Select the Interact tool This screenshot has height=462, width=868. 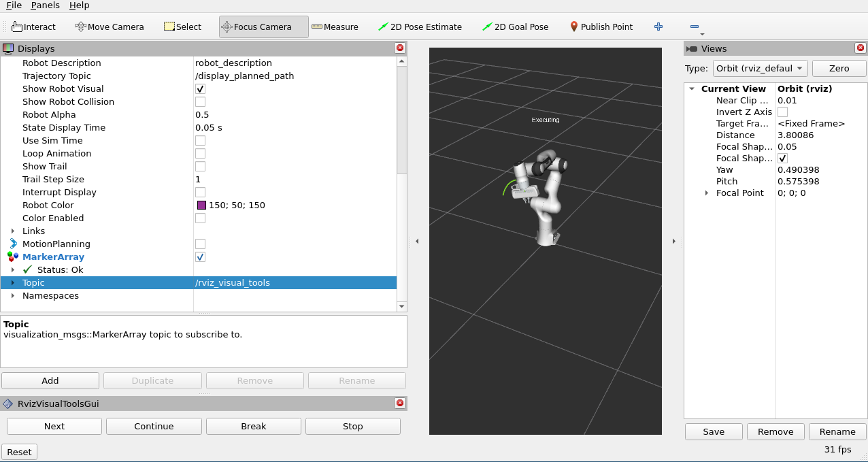[33, 27]
